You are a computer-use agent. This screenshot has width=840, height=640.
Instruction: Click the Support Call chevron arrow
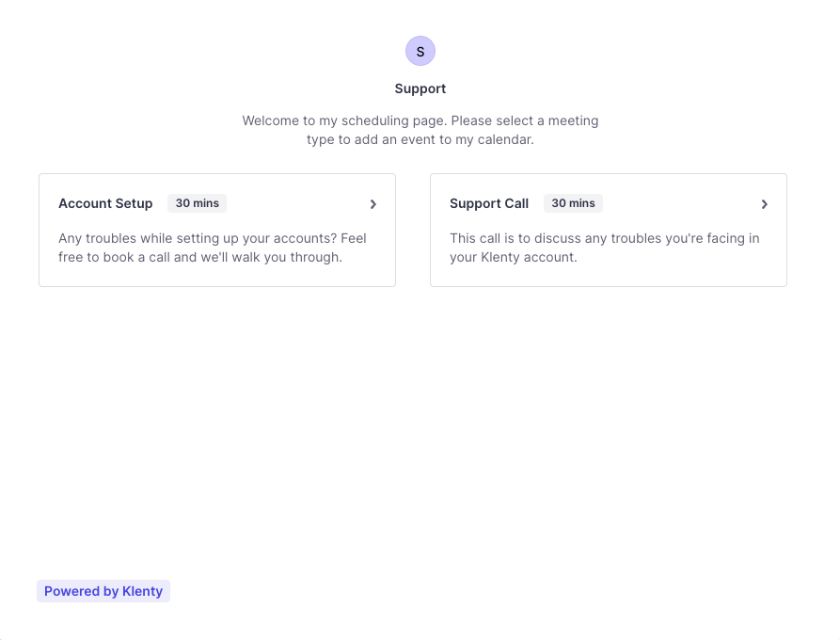[x=765, y=204]
